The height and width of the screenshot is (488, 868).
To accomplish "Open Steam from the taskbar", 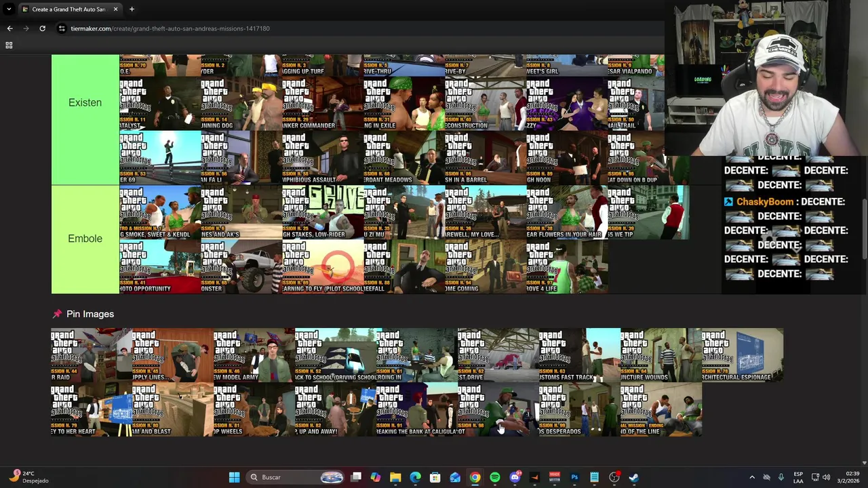I will click(x=633, y=477).
